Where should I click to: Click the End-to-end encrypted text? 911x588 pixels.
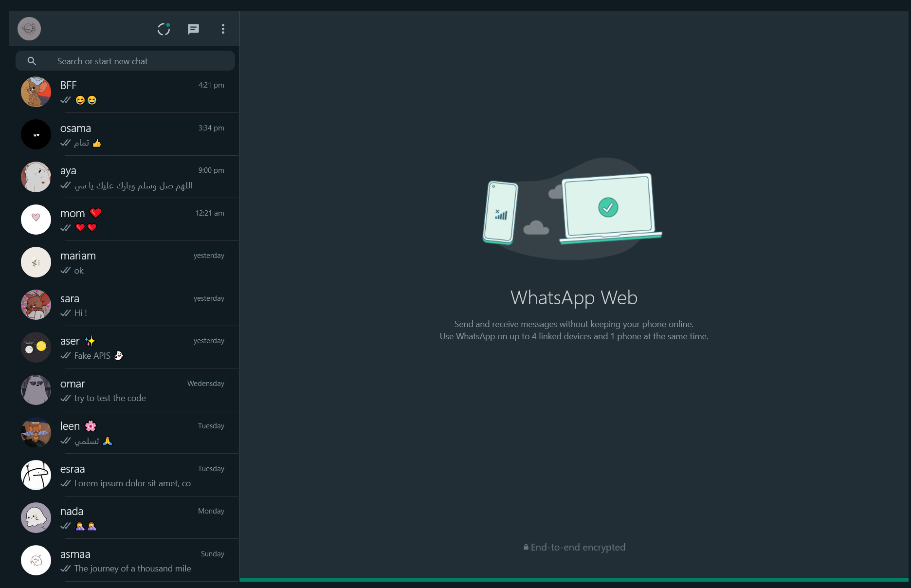[x=578, y=547]
